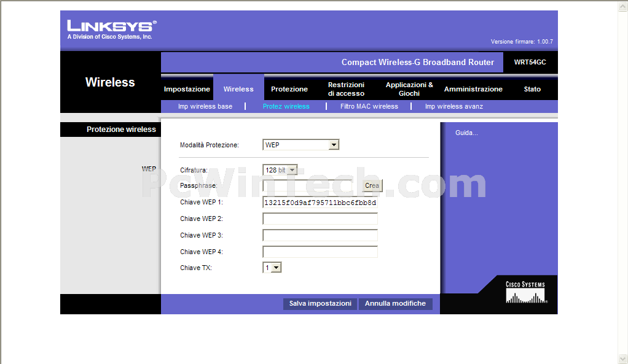This screenshot has width=628, height=364.
Task: Open the Applicazioni & Giochi tab
Action: coord(409,89)
